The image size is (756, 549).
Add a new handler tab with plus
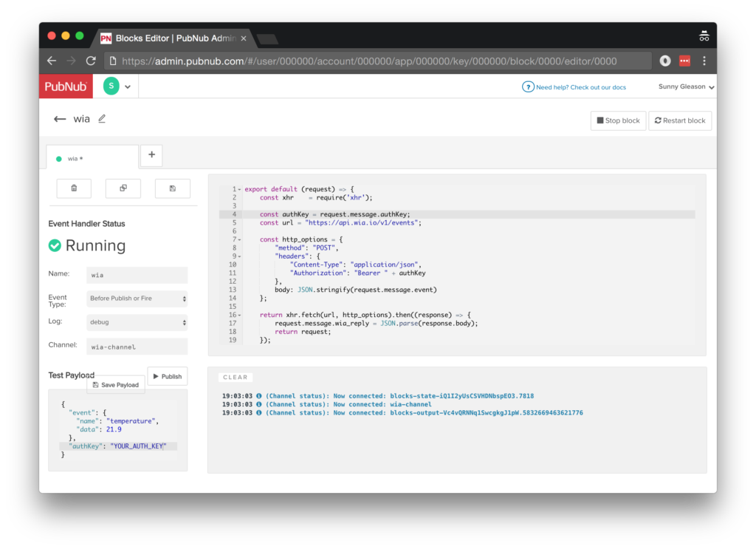point(151,155)
